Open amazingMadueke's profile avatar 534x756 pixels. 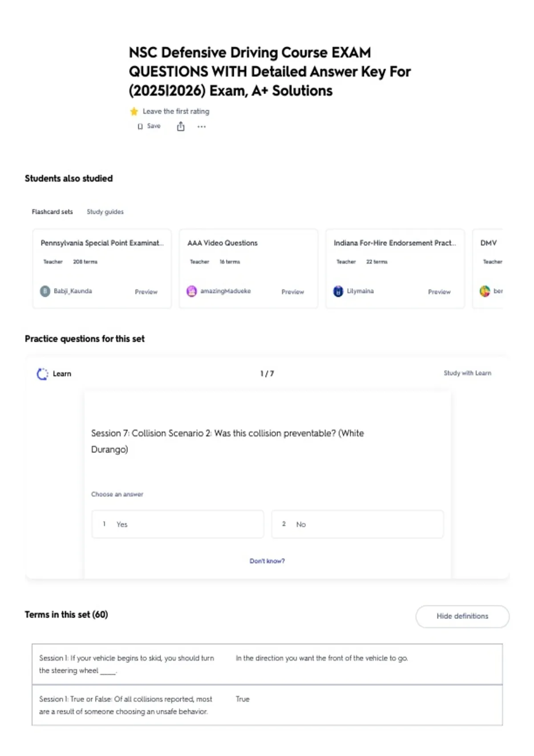tap(191, 291)
